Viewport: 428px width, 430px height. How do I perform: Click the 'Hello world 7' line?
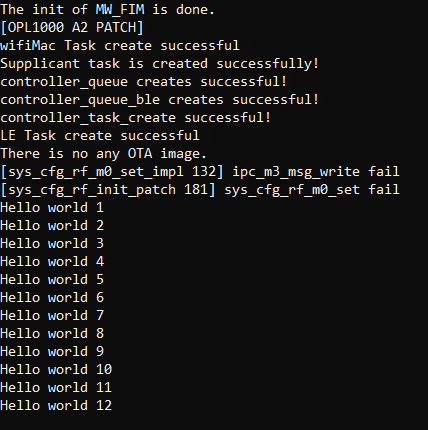tap(52, 315)
